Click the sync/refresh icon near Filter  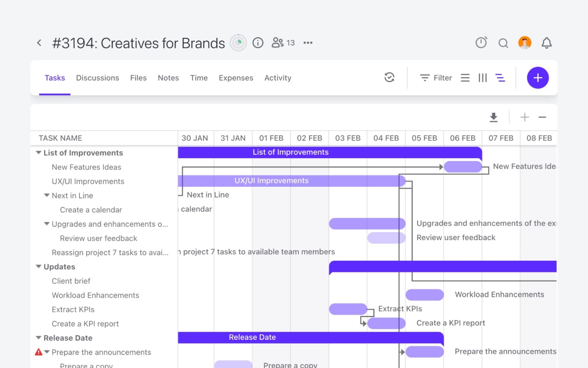pos(389,77)
